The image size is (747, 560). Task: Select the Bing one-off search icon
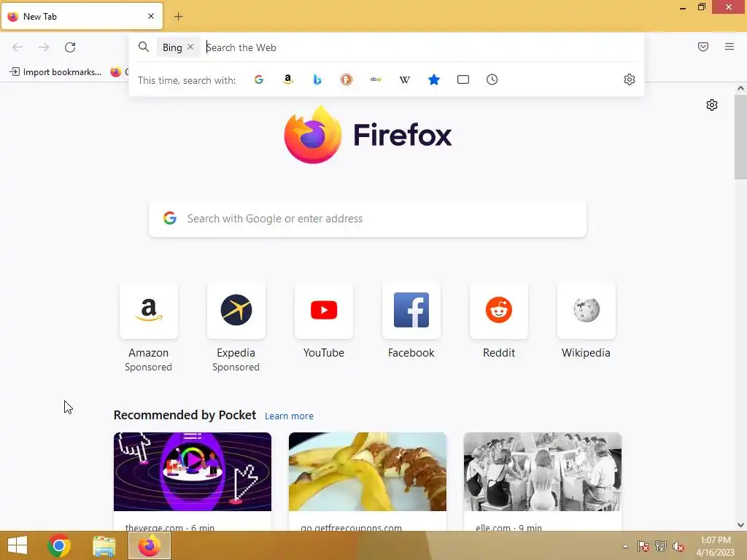coord(317,79)
